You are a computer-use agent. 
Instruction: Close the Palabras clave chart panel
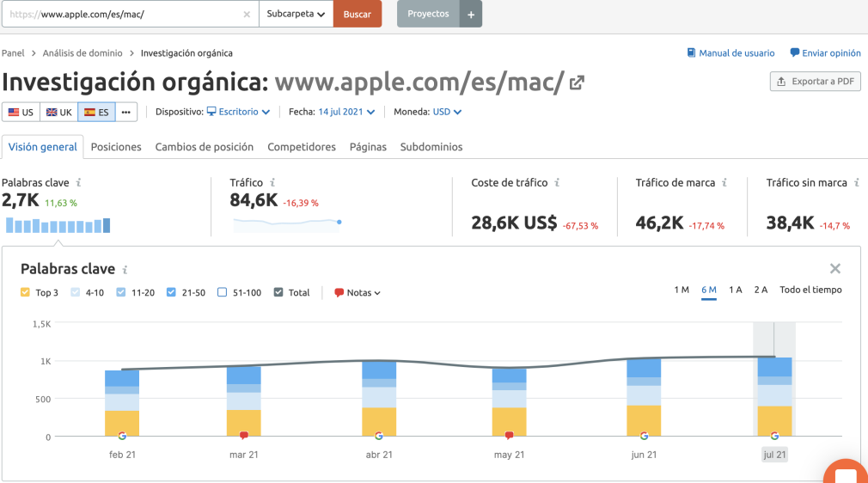pyautogui.click(x=834, y=269)
